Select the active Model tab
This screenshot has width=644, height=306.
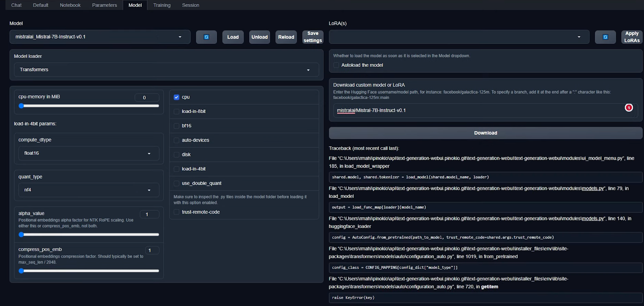tap(135, 5)
